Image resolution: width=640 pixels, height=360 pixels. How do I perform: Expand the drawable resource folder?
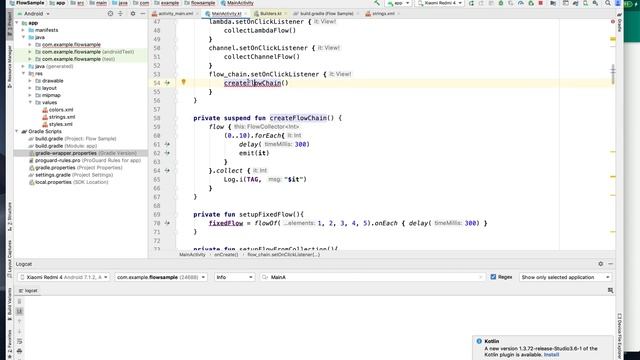point(30,81)
